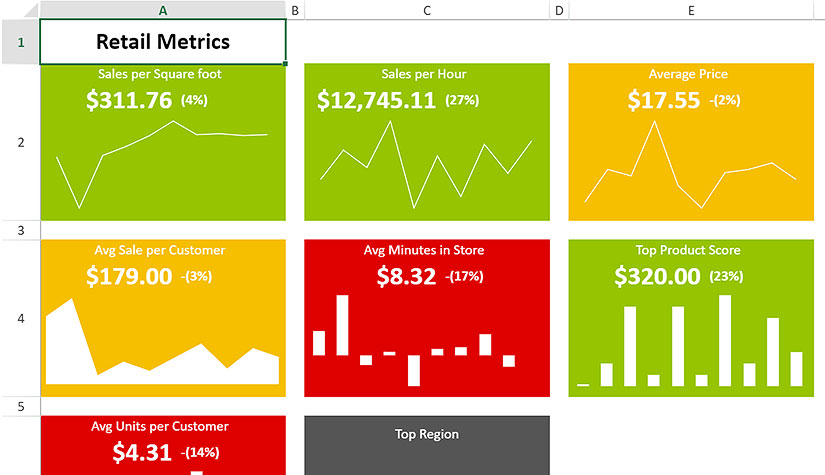Click the $4.31 Avg Units per Customer value
The height and width of the screenshot is (475, 825).
click(x=141, y=452)
